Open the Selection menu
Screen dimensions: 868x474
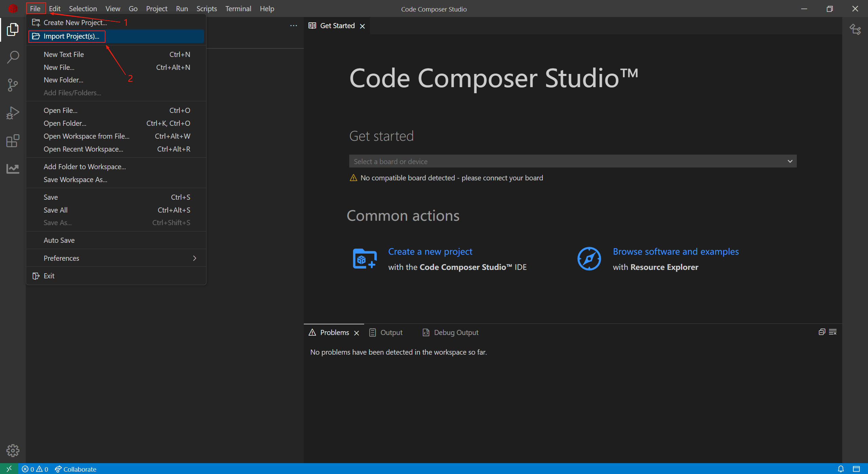coord(83,9)
